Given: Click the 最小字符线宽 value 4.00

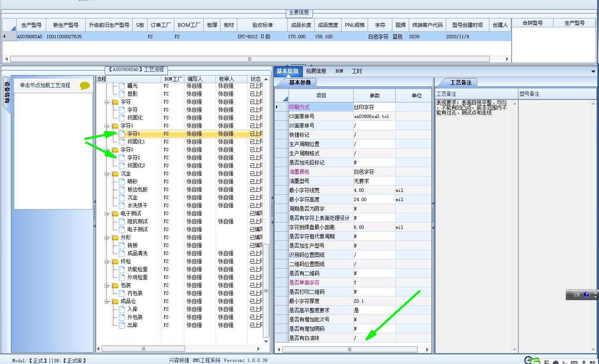Looking at the screenshot, I should point(374,190).
